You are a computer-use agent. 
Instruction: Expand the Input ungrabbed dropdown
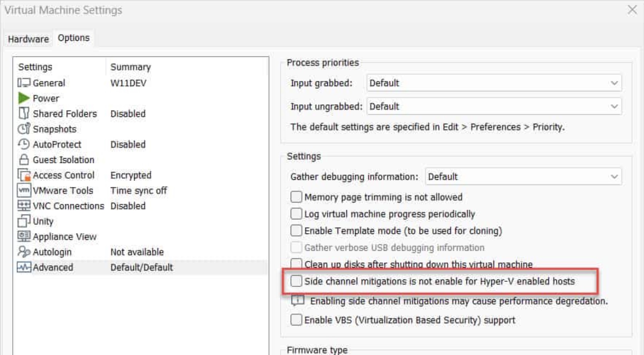click(494, 106)
